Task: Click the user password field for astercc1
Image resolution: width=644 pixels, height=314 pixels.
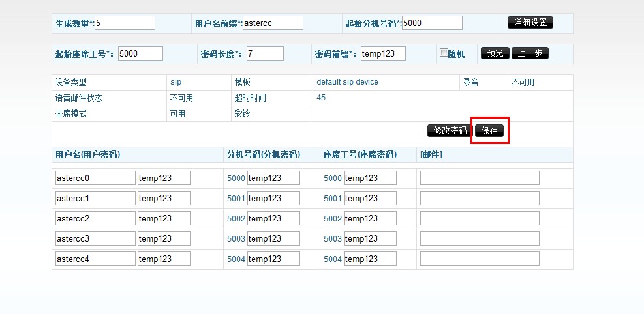Action: tap(164, 198)
